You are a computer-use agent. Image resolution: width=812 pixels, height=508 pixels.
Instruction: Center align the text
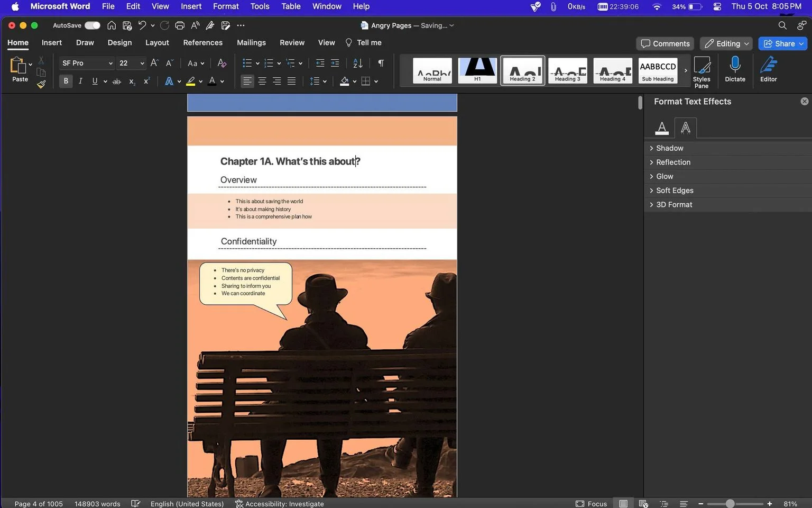click(262, 81)
